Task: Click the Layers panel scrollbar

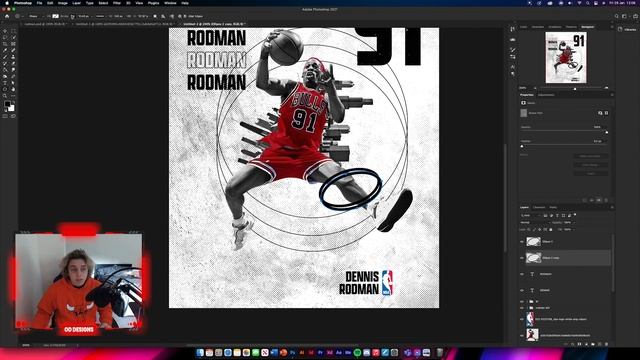Action: 612,263
